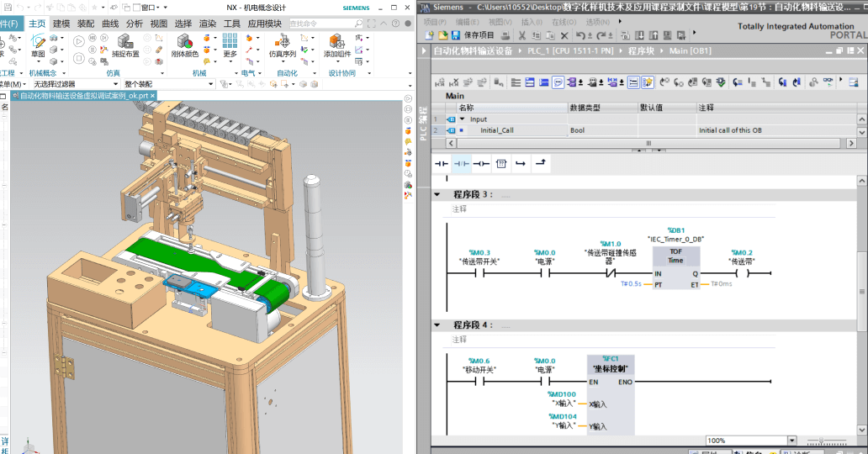Expand the 机械 ribbon group dropdown
Viewport: 868px width, 454px height.
click(x=236, y=73)
